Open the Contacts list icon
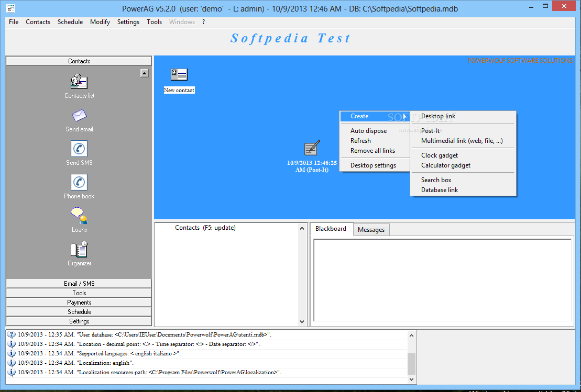The width and height of the screenshot is (581, 392). [x=79, y=82]
